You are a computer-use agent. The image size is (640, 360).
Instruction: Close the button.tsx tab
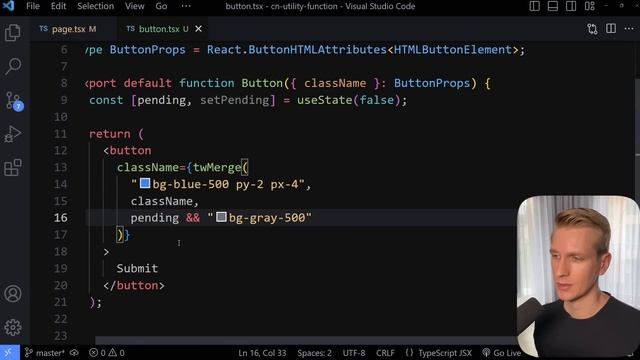[x=198, y=29]
